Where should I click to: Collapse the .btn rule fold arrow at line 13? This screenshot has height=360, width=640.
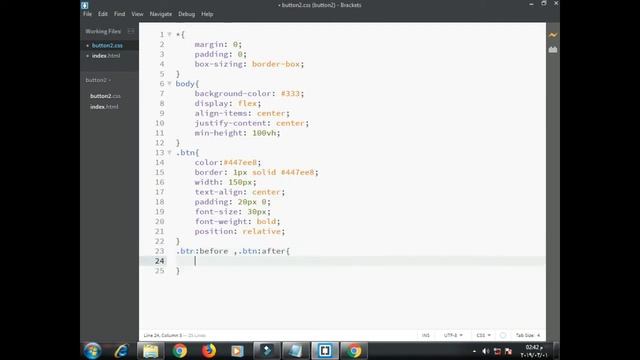pos(169,152)
